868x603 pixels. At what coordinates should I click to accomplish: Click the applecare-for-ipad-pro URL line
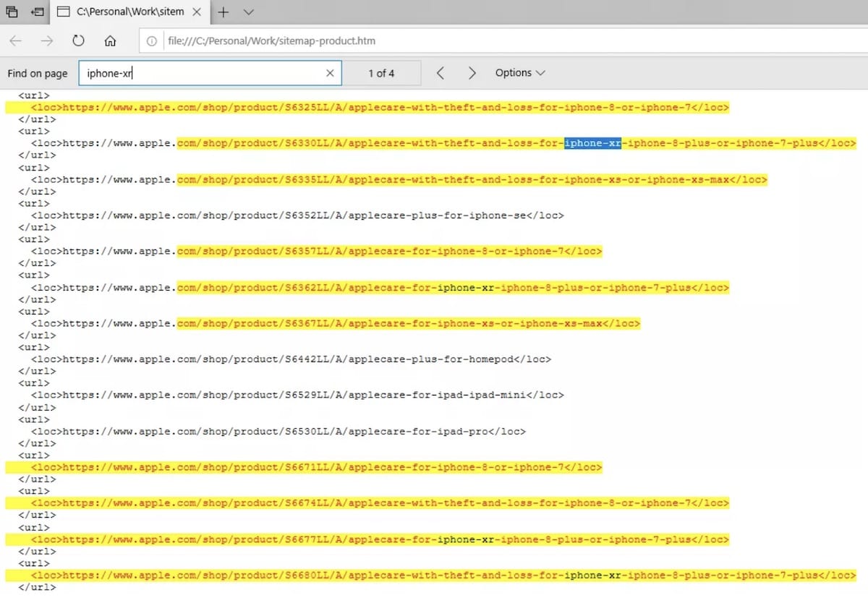click(278, 432)
